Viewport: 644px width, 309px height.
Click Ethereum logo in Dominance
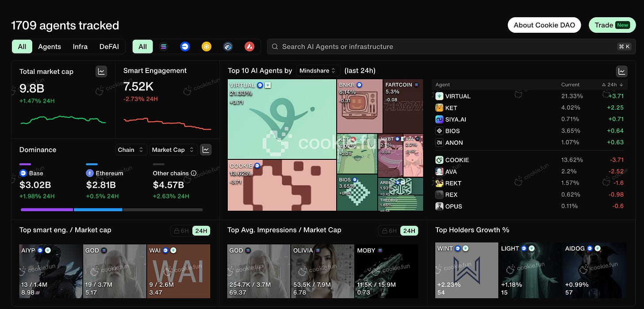pos(89,173)
